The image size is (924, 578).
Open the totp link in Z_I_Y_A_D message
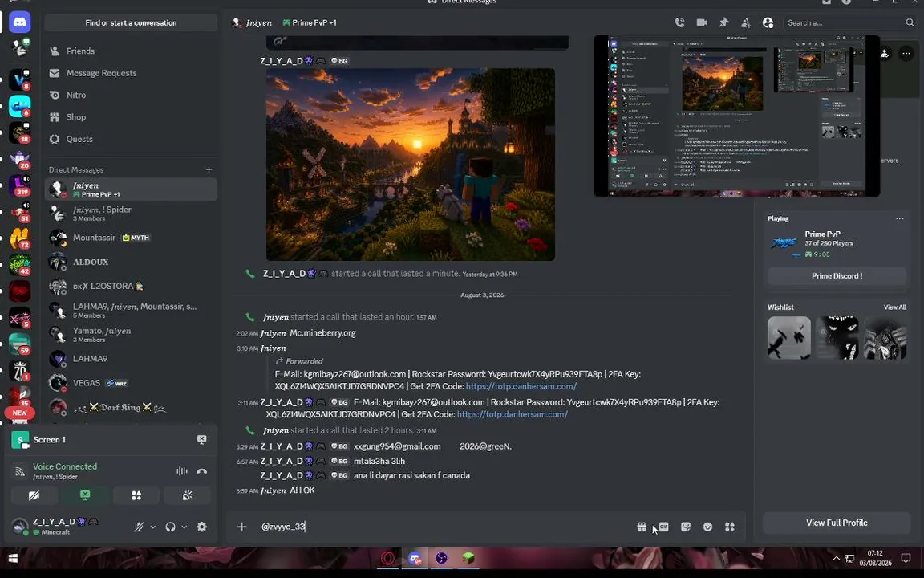(512, 414)
